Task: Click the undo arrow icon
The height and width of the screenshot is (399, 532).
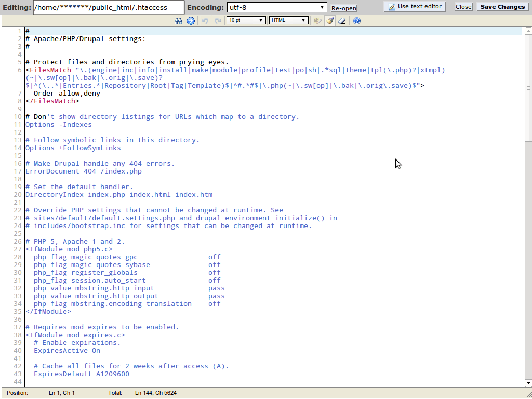Action: (x=205, y=21)
